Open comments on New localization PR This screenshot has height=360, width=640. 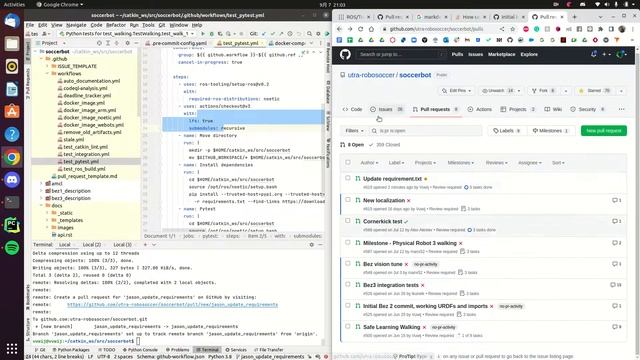point(616,200)
